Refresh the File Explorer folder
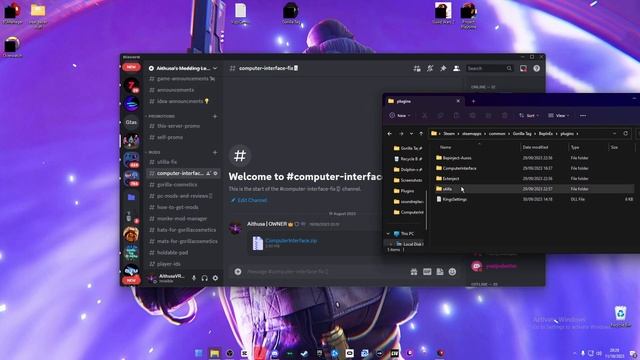Screen dimensions: 640x360 (x=625, y=133)
